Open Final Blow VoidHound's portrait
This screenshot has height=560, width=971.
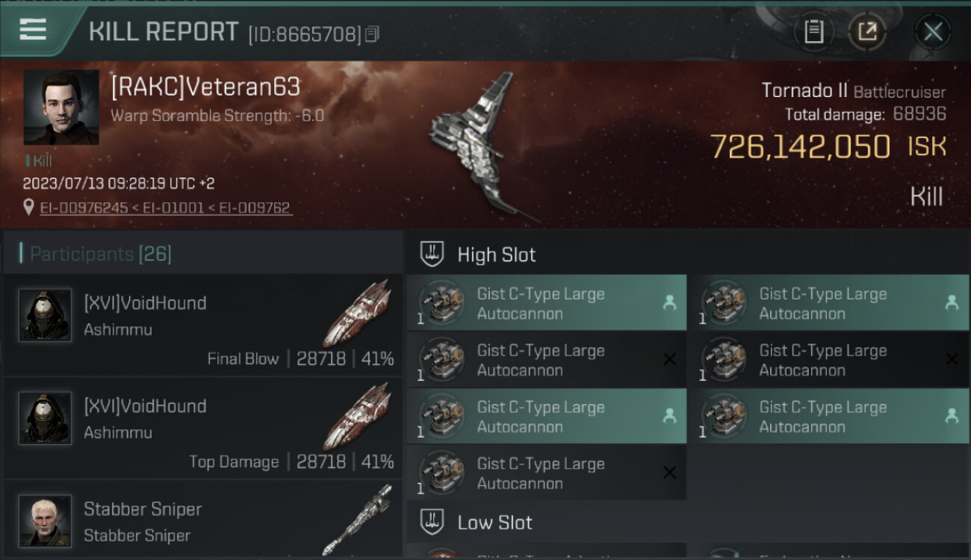45,315
